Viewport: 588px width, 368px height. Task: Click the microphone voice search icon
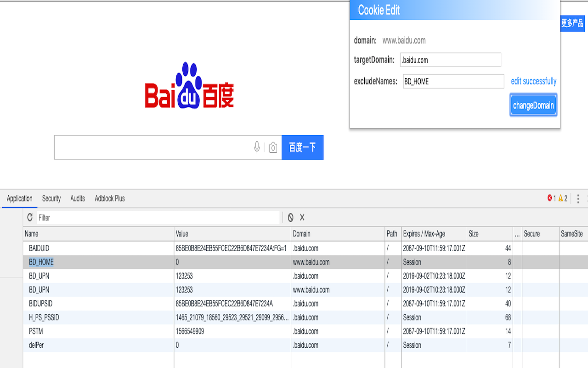coord(257,147)
